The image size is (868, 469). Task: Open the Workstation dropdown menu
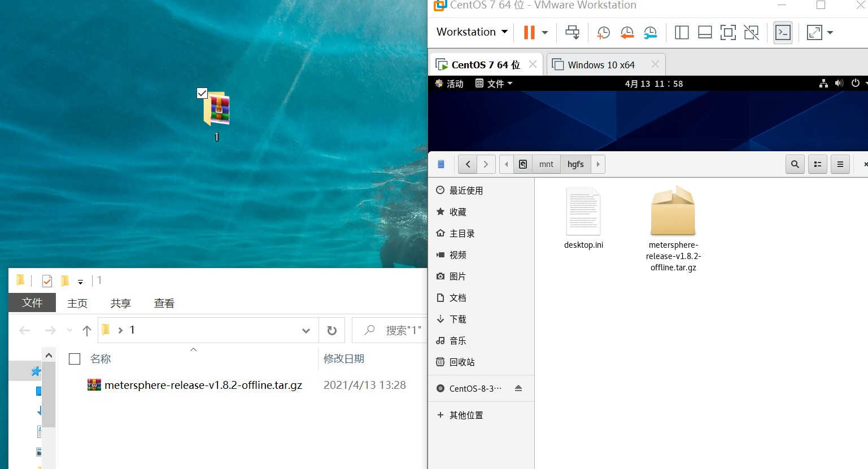pyautogui.click(x=472, y=32)
